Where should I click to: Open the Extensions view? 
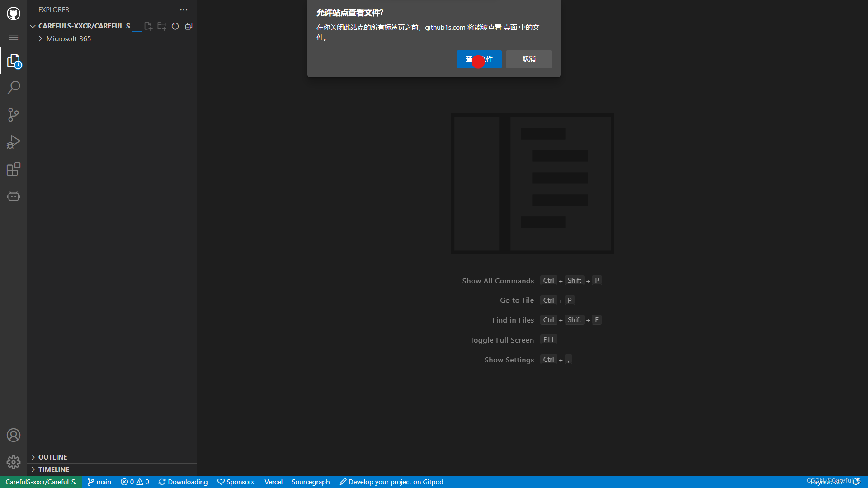click(14, 169)
